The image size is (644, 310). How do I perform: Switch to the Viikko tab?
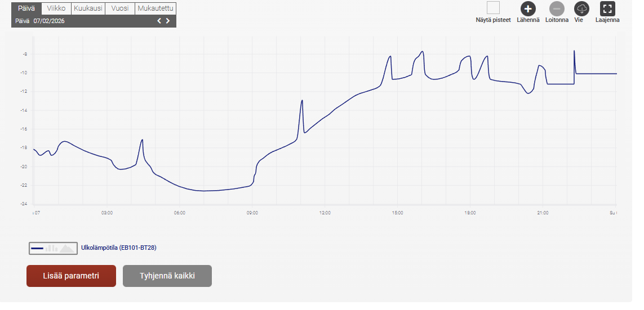point(55,8)
